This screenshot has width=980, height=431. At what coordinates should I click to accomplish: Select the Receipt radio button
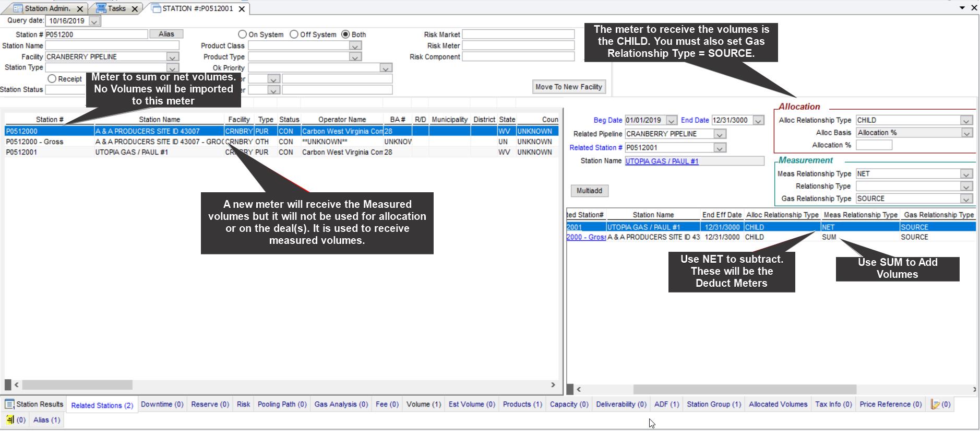point(52,79)
